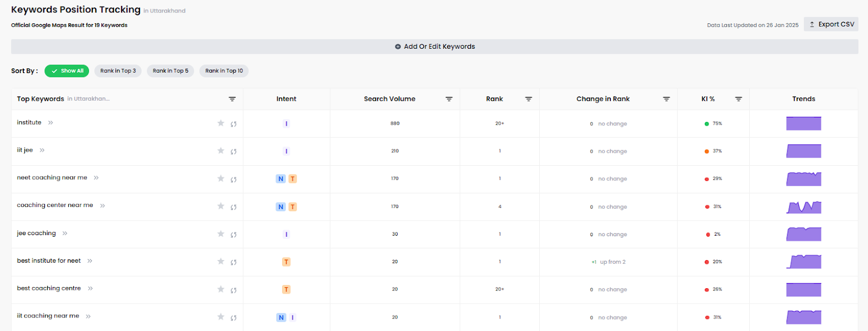This screenshot has height=331, width=868.
Task: Click the 37% KI value
Action: coord(717,151)
